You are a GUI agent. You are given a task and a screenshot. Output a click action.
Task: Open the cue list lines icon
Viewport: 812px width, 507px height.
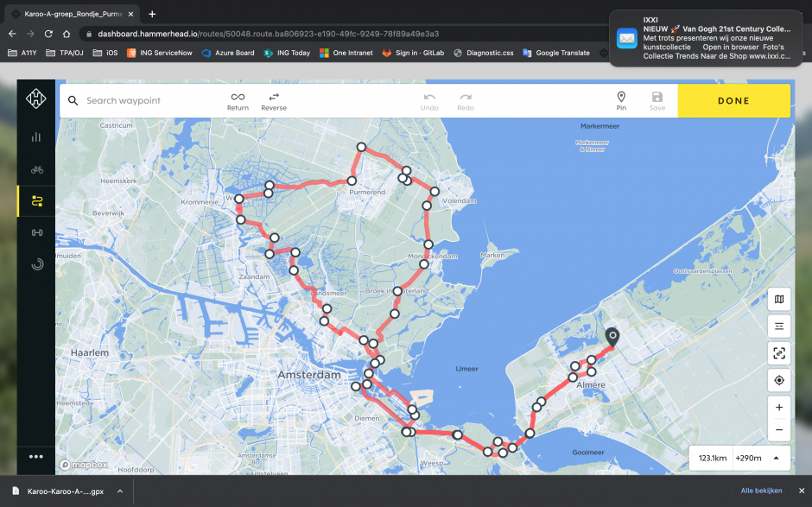pyautogui.click(x=779, y=326)
